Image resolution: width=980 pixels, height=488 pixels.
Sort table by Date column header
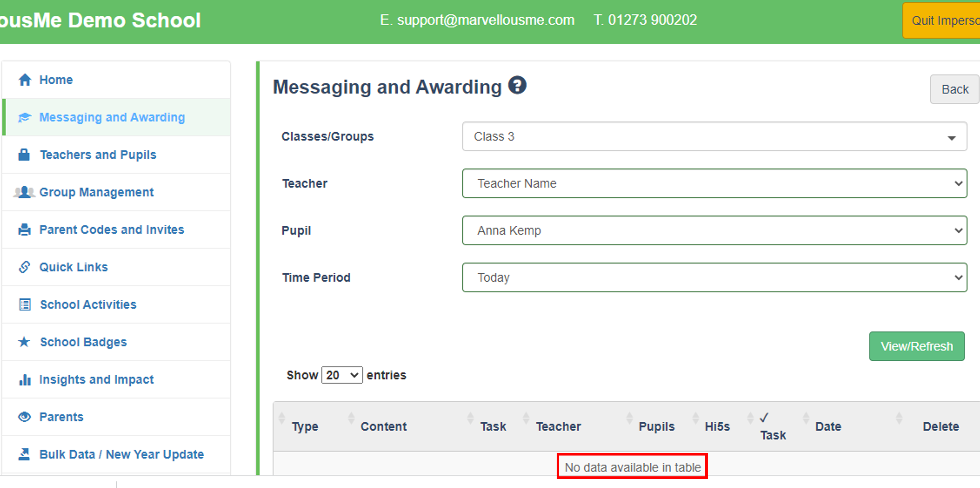pyautogui.click(x=828, y=426)
